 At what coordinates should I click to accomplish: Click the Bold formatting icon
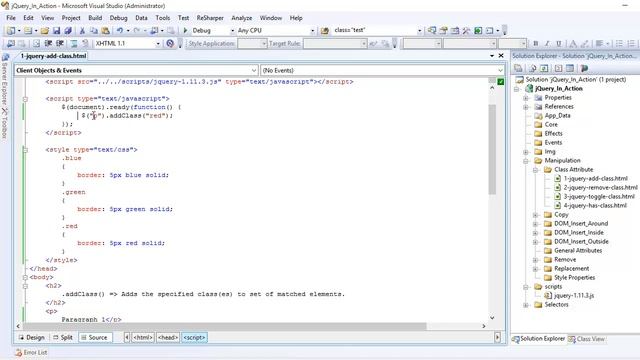point(536,43)
